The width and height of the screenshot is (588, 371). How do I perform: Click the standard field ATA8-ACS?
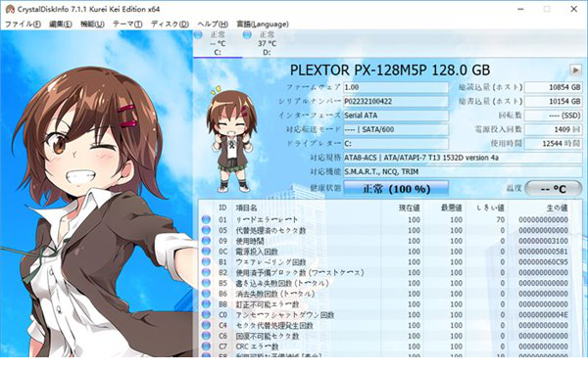pos(463,158)
